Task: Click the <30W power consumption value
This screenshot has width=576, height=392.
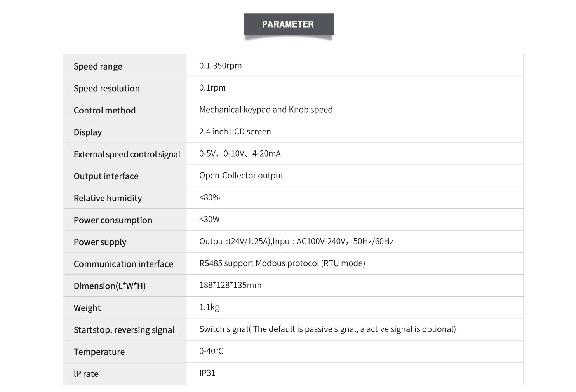Action: pos(209,220)
